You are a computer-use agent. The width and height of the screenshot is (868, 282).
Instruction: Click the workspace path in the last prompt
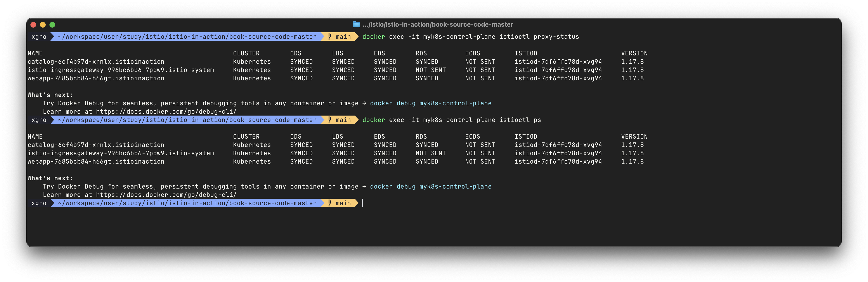click(187, 203)
